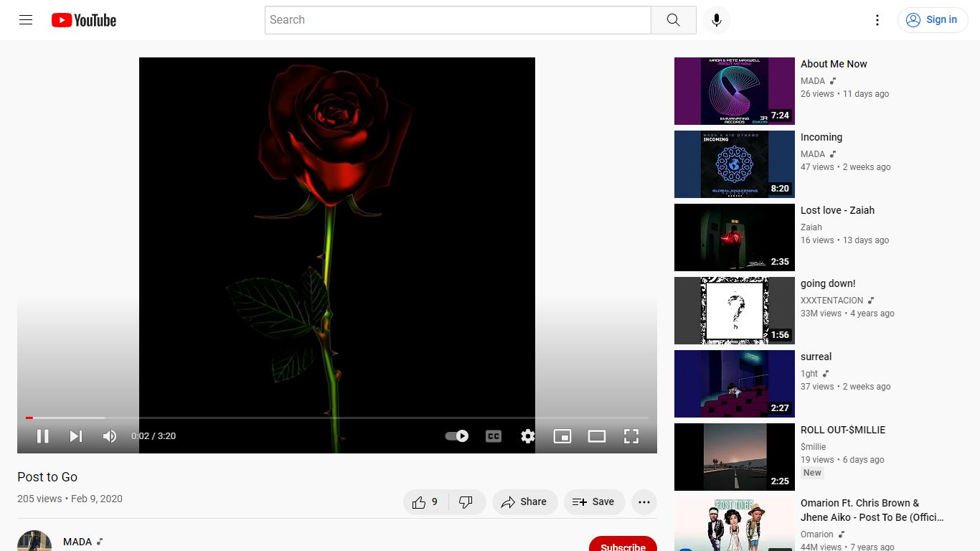Click '26 views • 11 days ago'

844,94
